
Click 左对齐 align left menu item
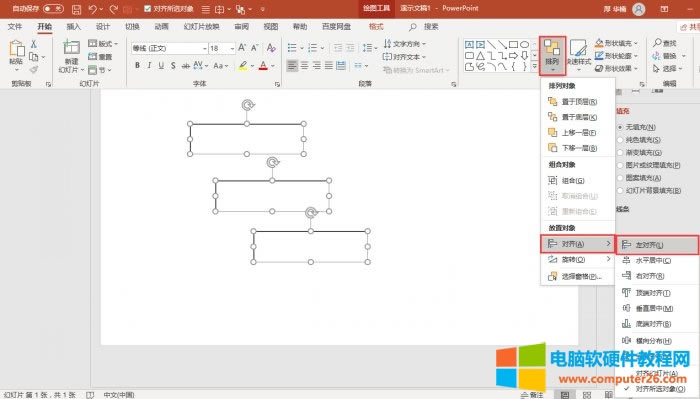[657, 245]
